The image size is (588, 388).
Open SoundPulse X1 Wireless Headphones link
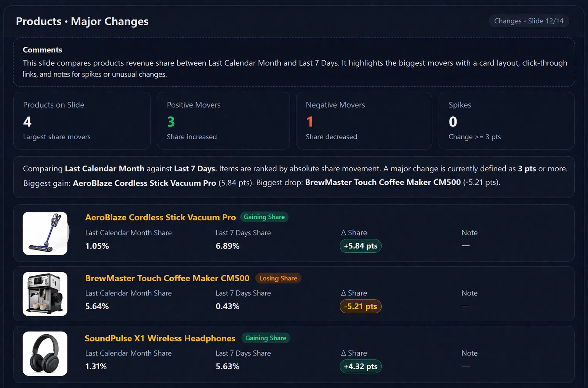[160, 338]
